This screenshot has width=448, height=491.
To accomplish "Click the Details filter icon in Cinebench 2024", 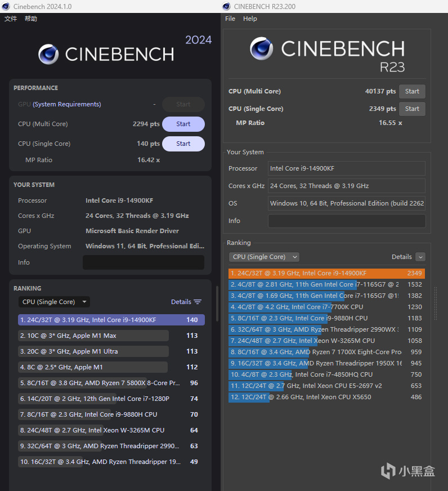I will pos(198,302).
